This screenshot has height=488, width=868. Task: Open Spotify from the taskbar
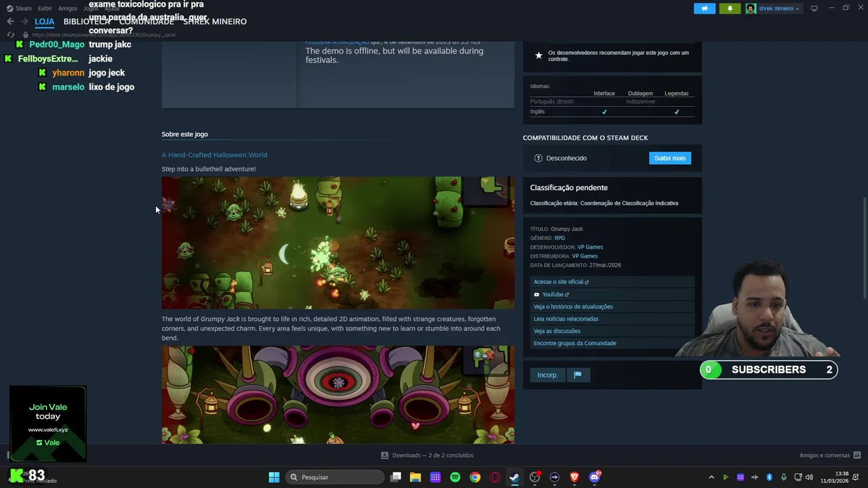pos(455,477)
